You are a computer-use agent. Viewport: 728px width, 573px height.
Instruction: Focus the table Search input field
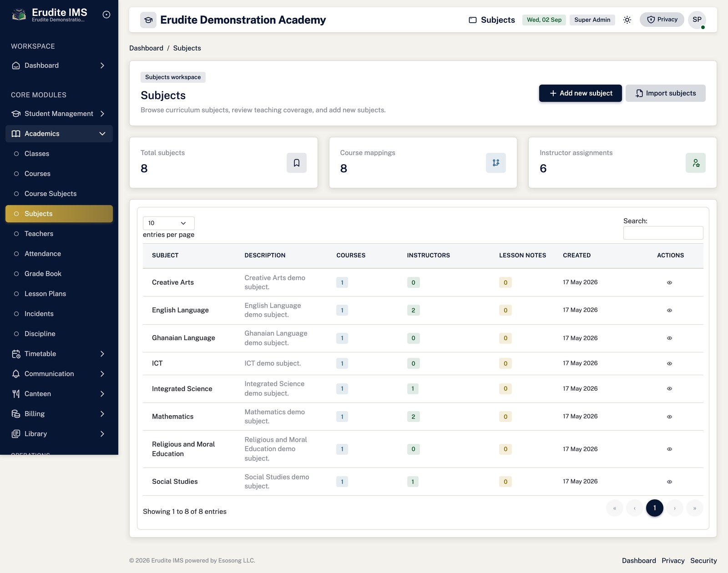(663, 233)
